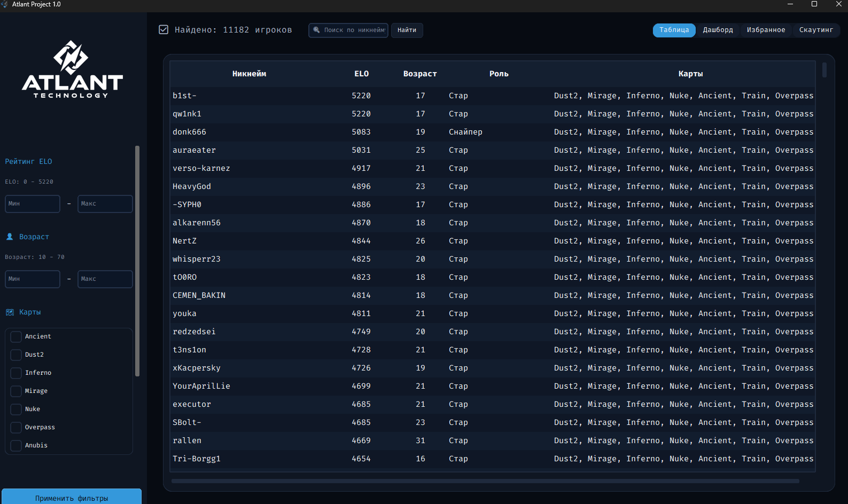The width and height of the screenshot is (848, 504).
Task: Click the Atlant Project title bar icon
Action: click(4, 4)
